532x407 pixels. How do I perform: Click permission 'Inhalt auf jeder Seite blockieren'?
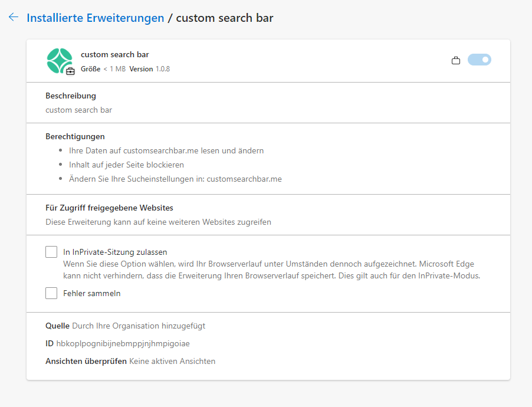coord(126,165)
